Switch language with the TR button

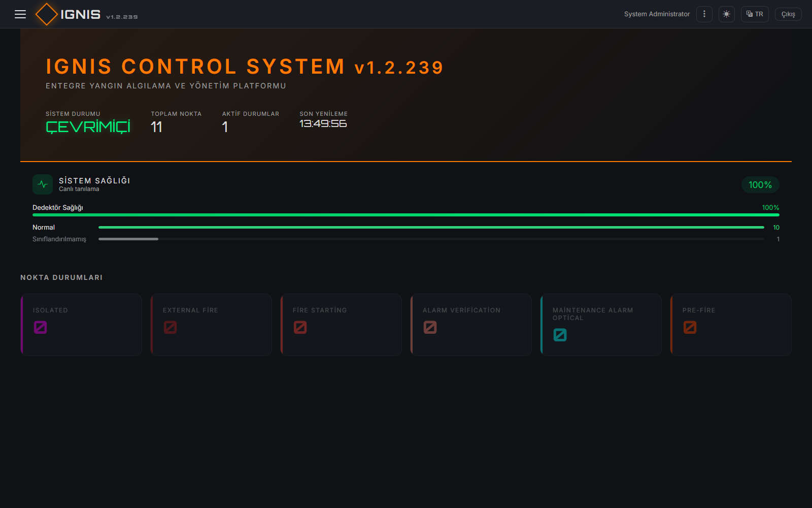[x=755, y=14]
